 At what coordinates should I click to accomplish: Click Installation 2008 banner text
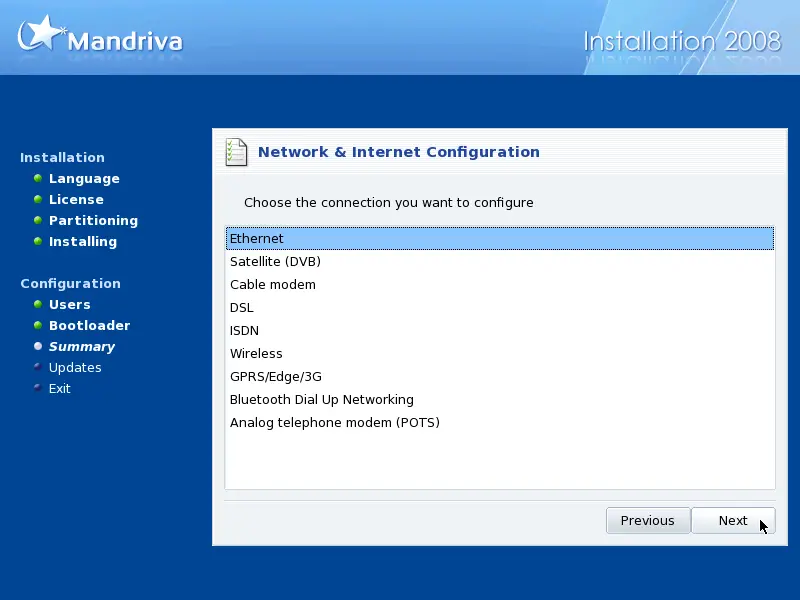tap(682, 41)
